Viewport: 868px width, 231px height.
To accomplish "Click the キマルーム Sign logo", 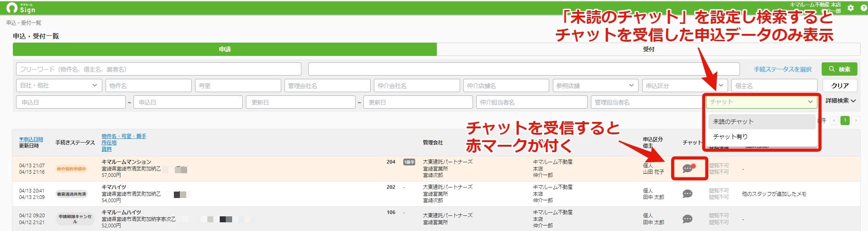I will [21, 8].
